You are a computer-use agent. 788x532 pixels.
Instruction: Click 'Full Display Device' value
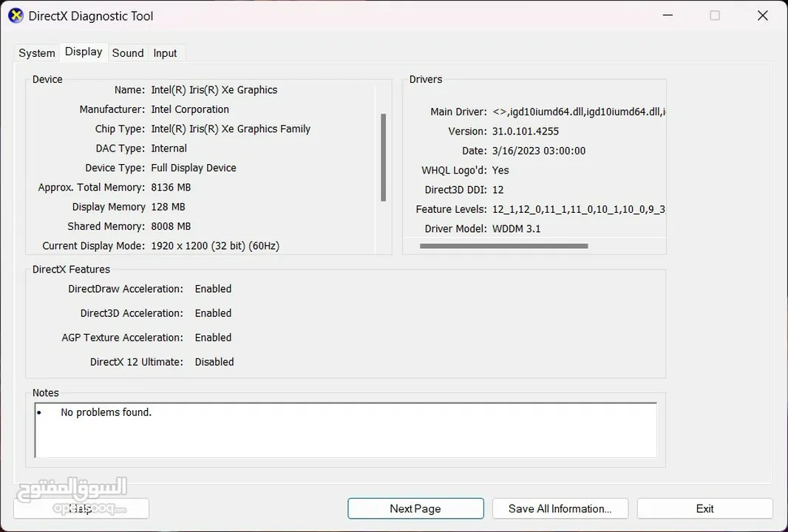coord(194,168)
